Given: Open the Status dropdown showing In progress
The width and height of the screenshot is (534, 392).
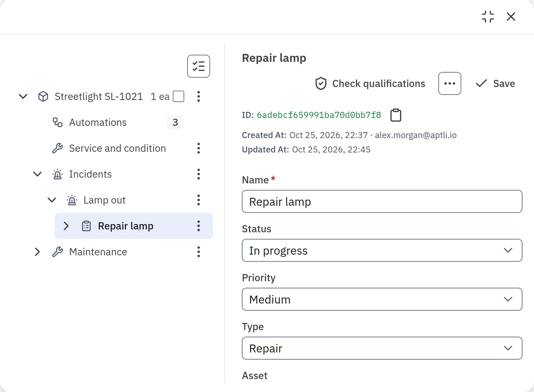Looking at the screenshot, I should (382, 250).
